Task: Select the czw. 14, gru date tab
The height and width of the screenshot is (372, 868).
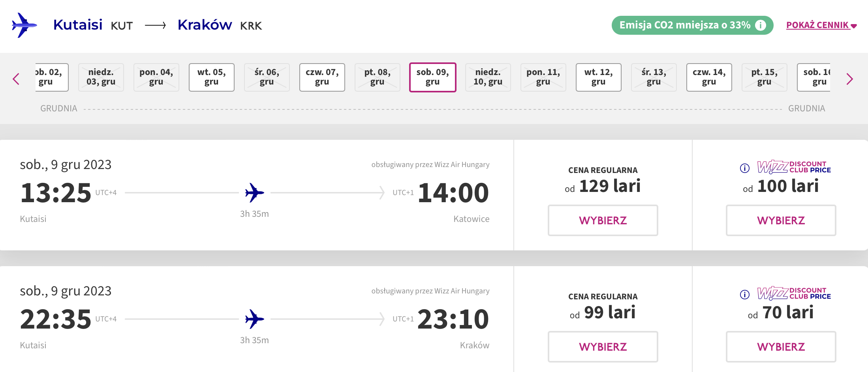Action: (x=709, y=77)
